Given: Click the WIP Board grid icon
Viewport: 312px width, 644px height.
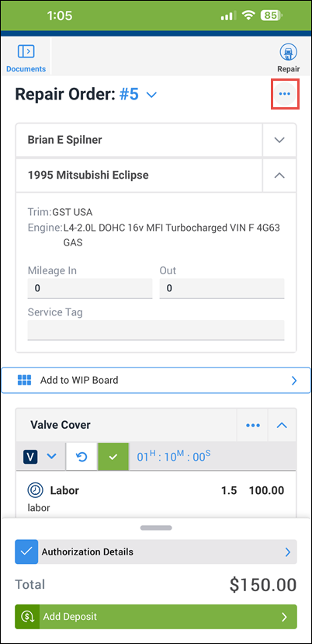Looking at the screenshot, I should coord(25,380).
